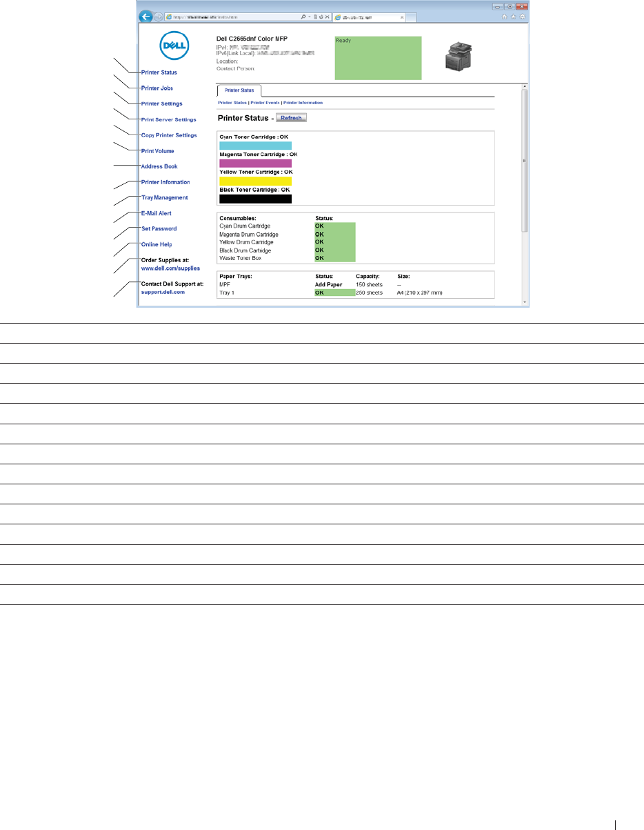Screen dimensions: 644x830
Task: Click the magenta toner level bar
Action: [255, 164]
